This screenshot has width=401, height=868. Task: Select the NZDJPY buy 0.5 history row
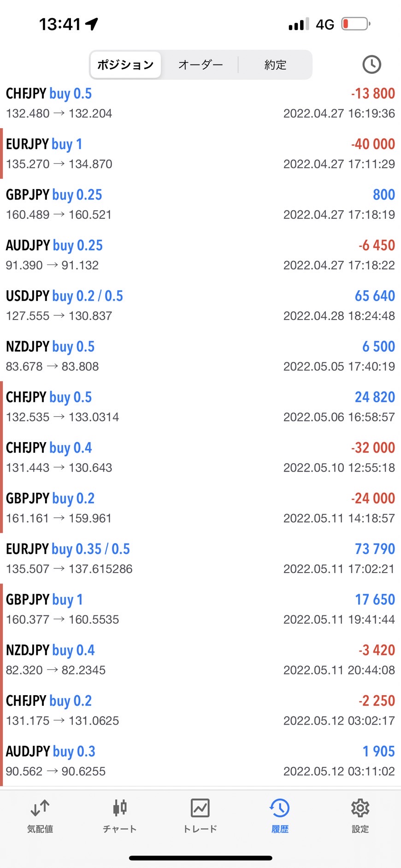click(x=200, y=356)
